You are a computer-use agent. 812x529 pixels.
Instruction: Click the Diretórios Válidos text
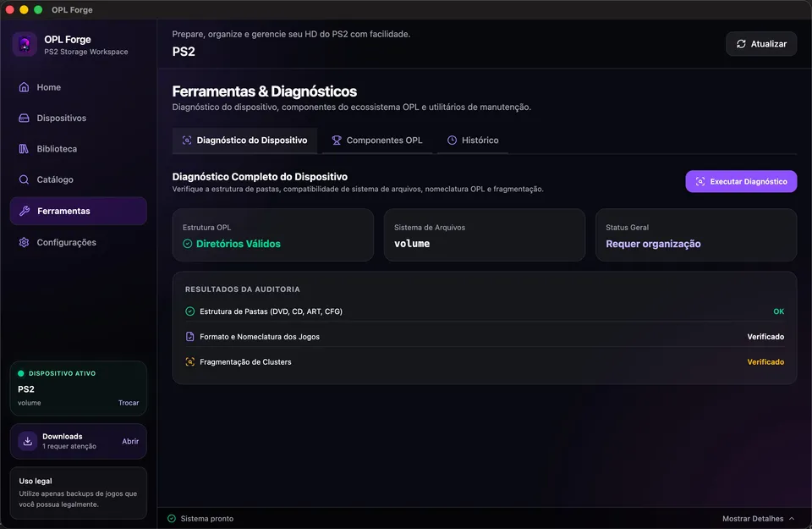point(239,244)
